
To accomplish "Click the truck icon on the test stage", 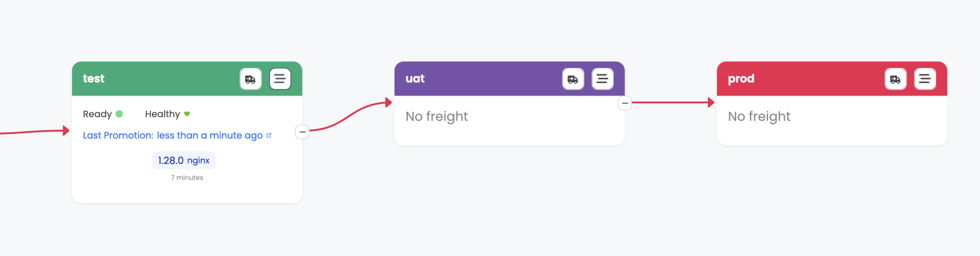I will point(250,79).
